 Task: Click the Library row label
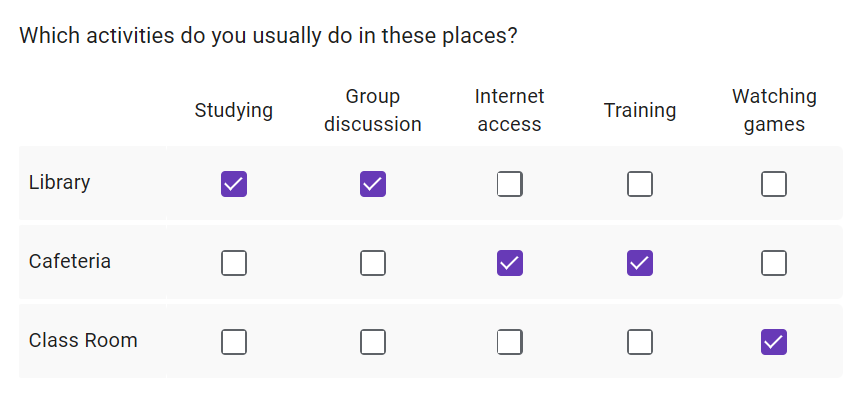pyautogui.click(x=60, y=183)
